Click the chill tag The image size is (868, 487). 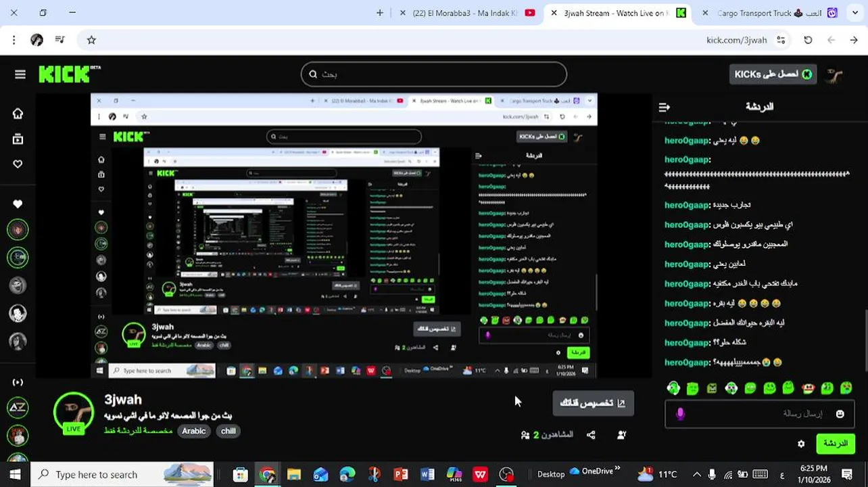click(228, 431)
